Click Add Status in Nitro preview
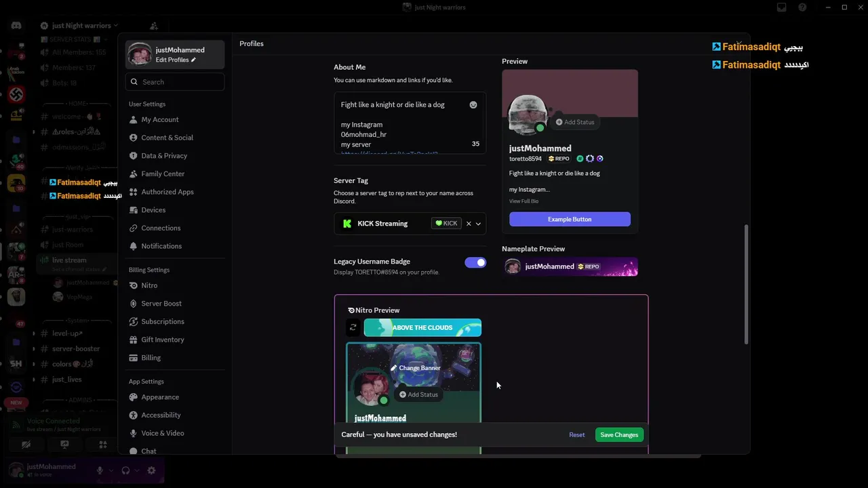Image resolution: width=868 pixels, height=488 pixels. 418,394
